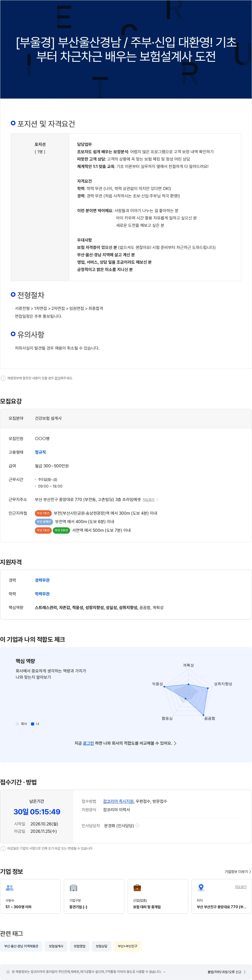This screenshot has width=252, height=980.
Task: Select the 보험상담 tag
Action: click(x=102, y=946)
